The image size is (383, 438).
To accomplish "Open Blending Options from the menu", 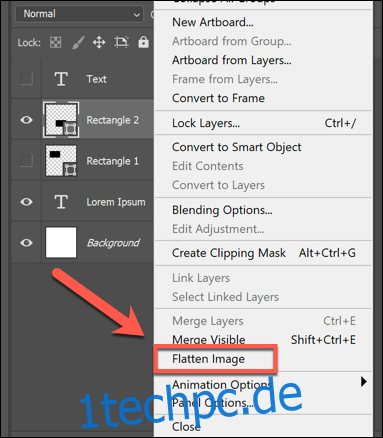I will 222,210.
